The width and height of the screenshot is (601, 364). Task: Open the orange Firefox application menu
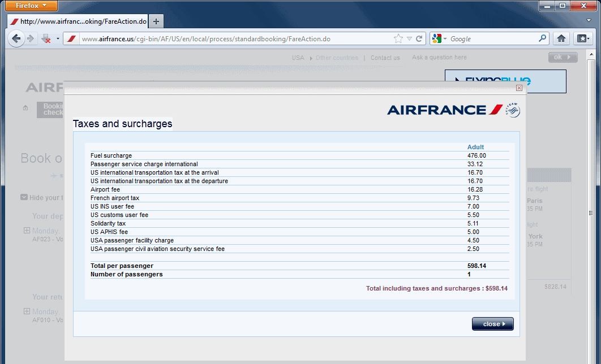(31, 6)
